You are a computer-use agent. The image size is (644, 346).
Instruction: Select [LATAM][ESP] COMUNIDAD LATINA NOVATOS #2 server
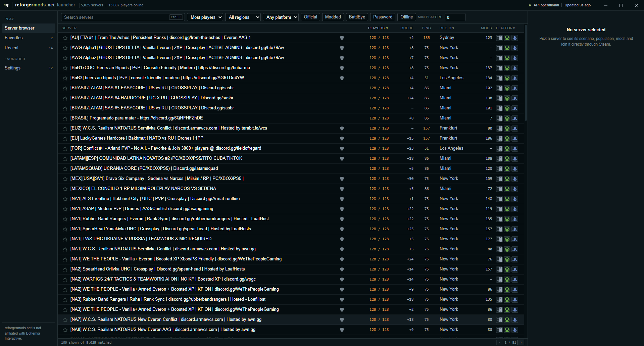[291, 159]
